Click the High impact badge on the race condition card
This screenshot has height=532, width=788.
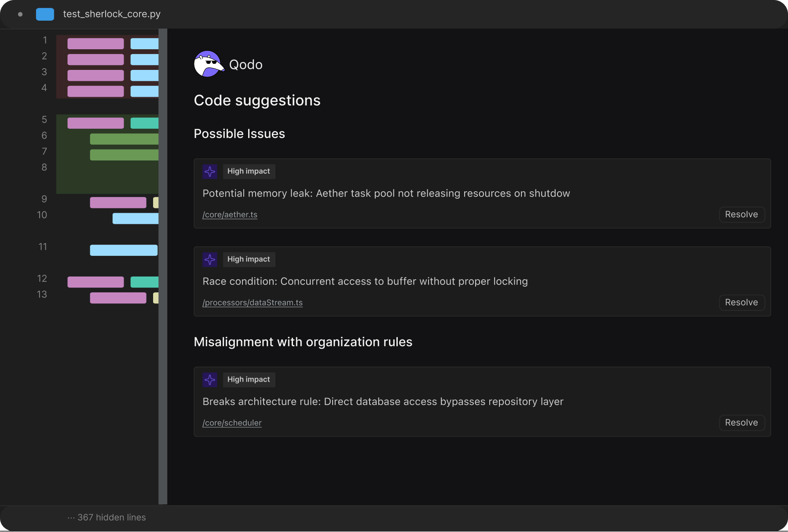click(x=249, y=259)
